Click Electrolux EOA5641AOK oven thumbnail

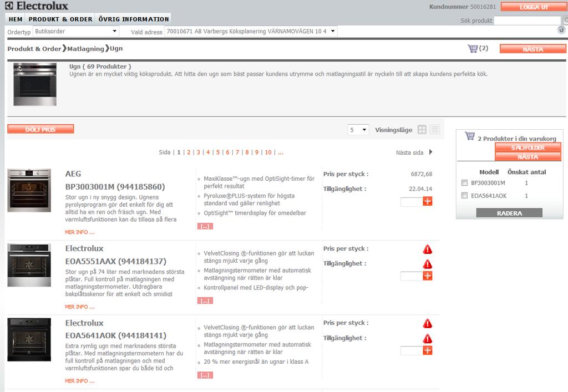[x=29, y=339]
